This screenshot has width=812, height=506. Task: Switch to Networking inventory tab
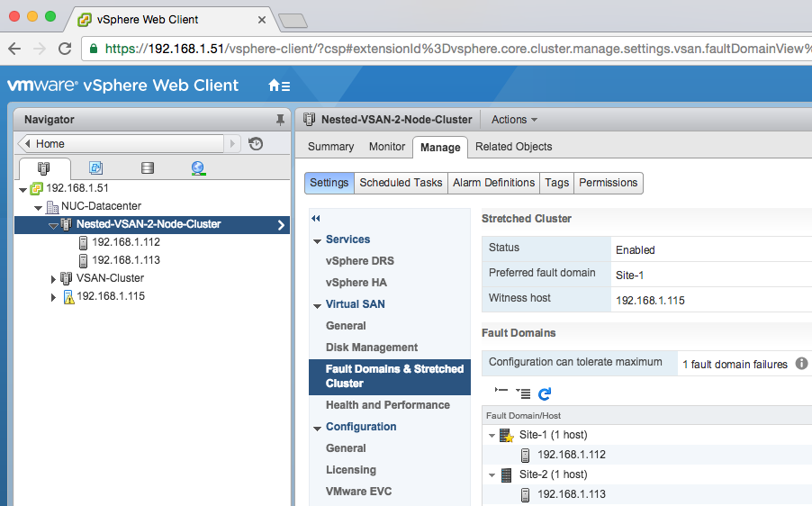coord(198,167)
